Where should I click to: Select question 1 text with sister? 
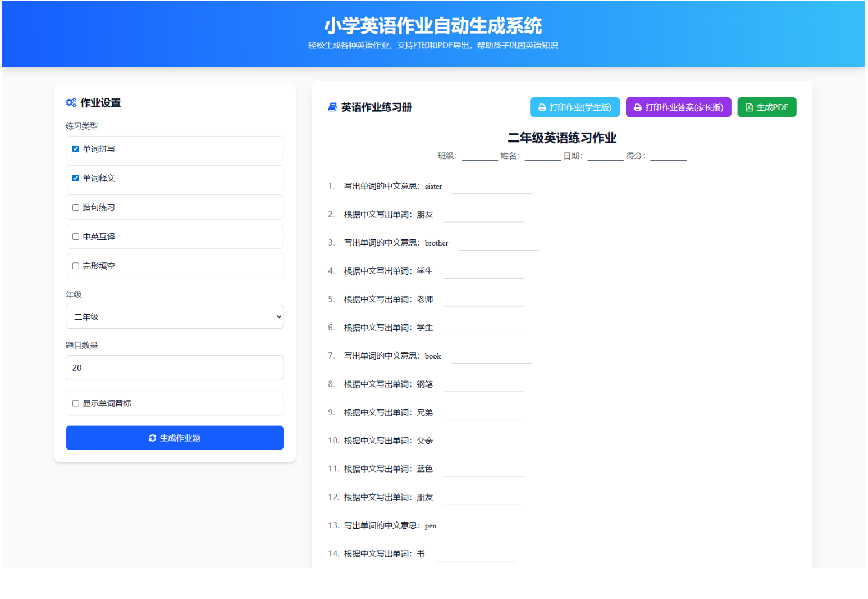[x=393, y=187]
